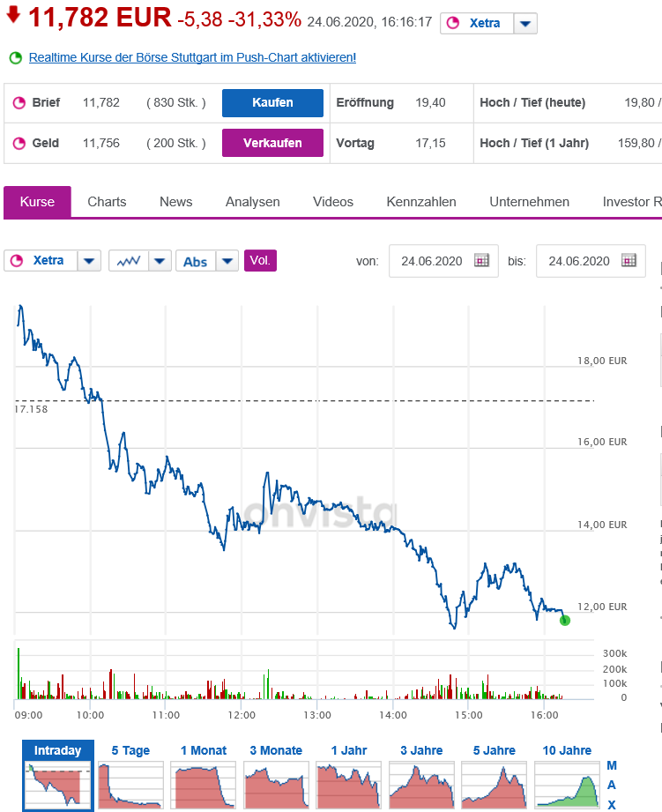Click the pink Brief quote indicator icon
Screen dimensions: 662x812
(18, 102)
